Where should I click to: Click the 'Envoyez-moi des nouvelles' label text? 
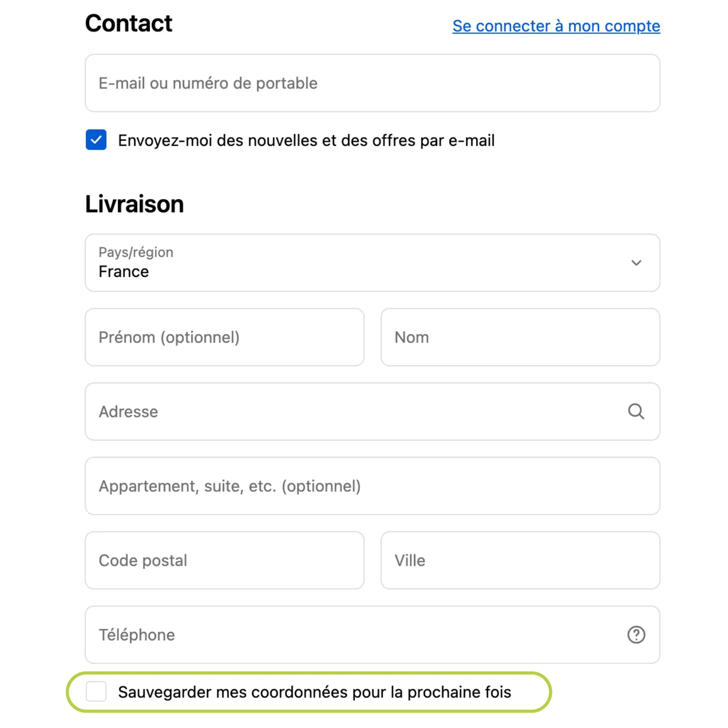point(306,141)
